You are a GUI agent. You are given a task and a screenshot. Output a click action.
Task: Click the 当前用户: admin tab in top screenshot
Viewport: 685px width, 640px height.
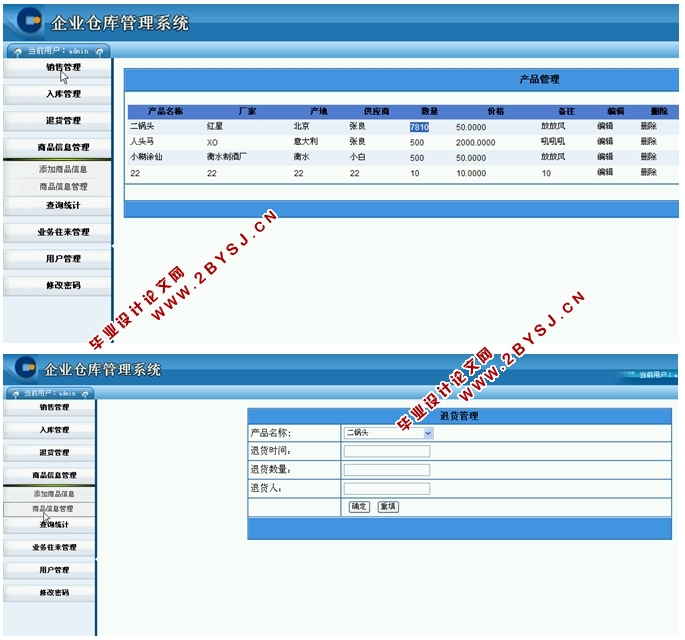pos(58,52)
